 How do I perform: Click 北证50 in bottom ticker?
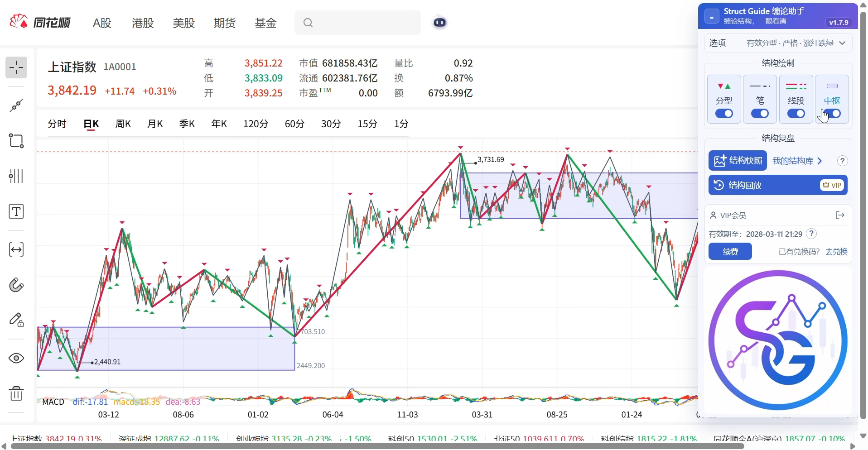506,439
